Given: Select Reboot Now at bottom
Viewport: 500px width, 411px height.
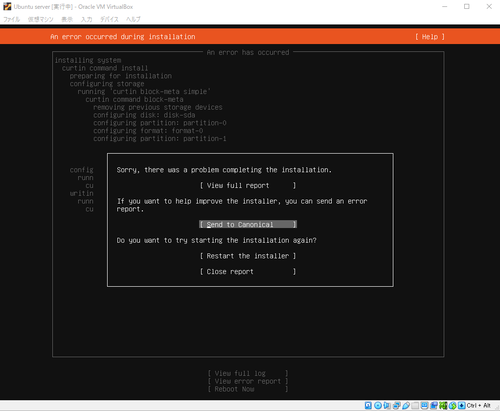Looking at the screenshot, I should (248, 389).
